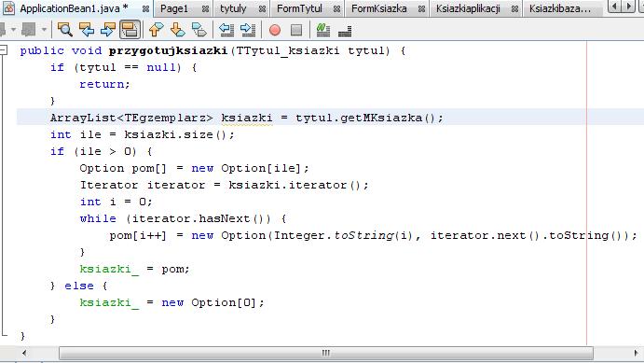Toggle bookmark on current line
This screenshot has height=363, width=644.
pos(199,30)
